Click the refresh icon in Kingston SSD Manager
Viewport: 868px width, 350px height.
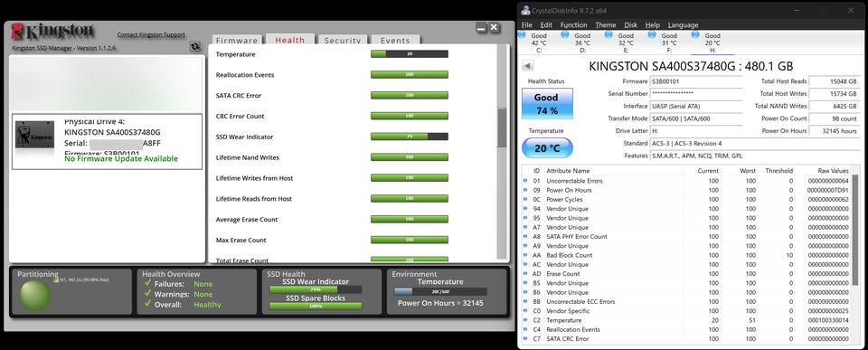click(195, 47)
